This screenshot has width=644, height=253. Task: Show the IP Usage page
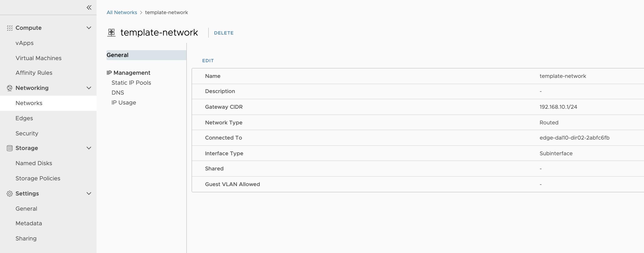pyautogui.click(x=124, y=103)
